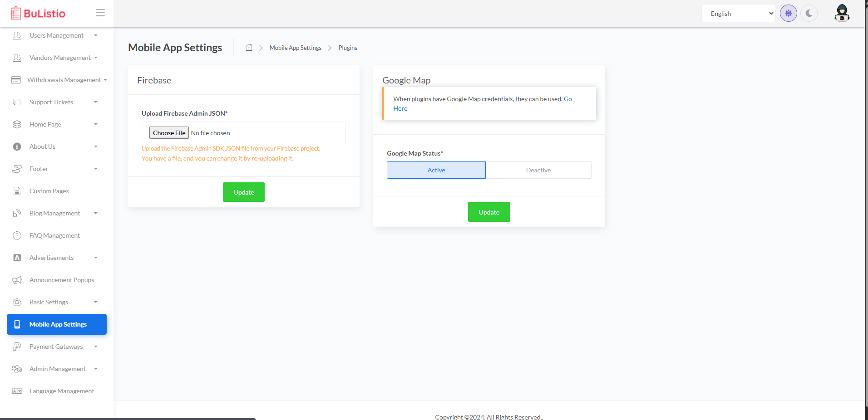Image resolution: width=868 pixels, height=420 pixels.
Task: Expand Payment Gateways dropdown arrow
Action: 96,347
